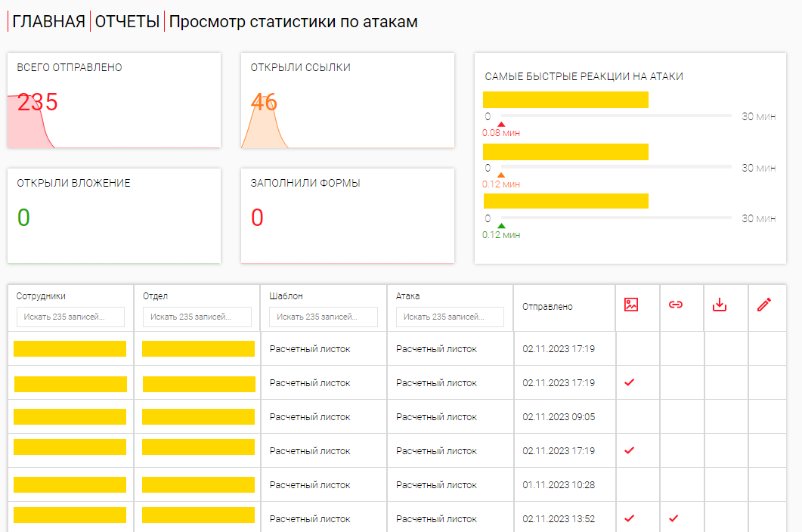Sort by the Отправлено column header

547,306
